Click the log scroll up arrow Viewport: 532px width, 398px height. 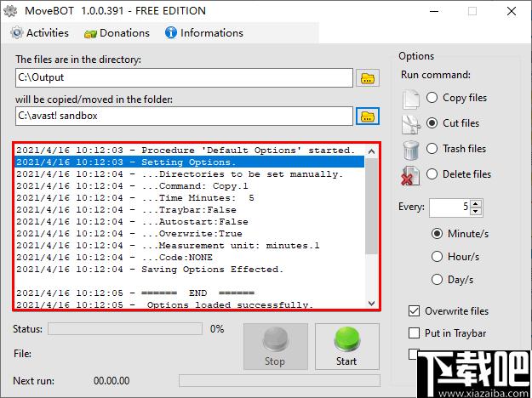(371, 151)
